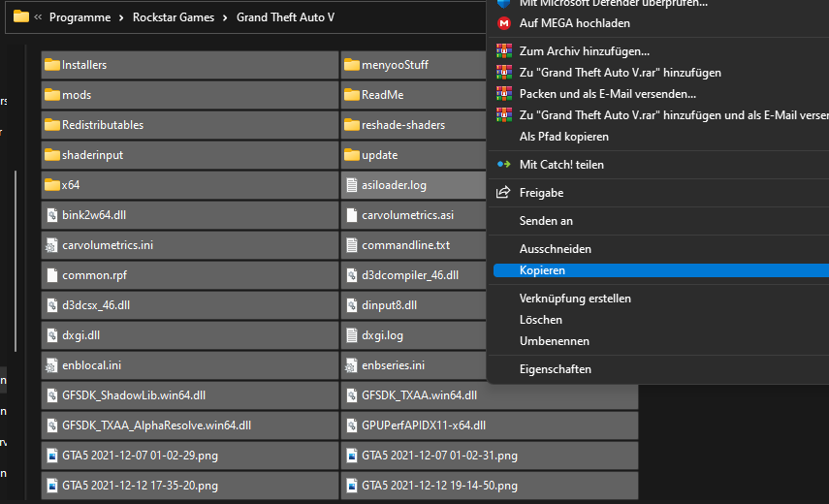Select the dinput8.dll file name

(x=389, y=305)
